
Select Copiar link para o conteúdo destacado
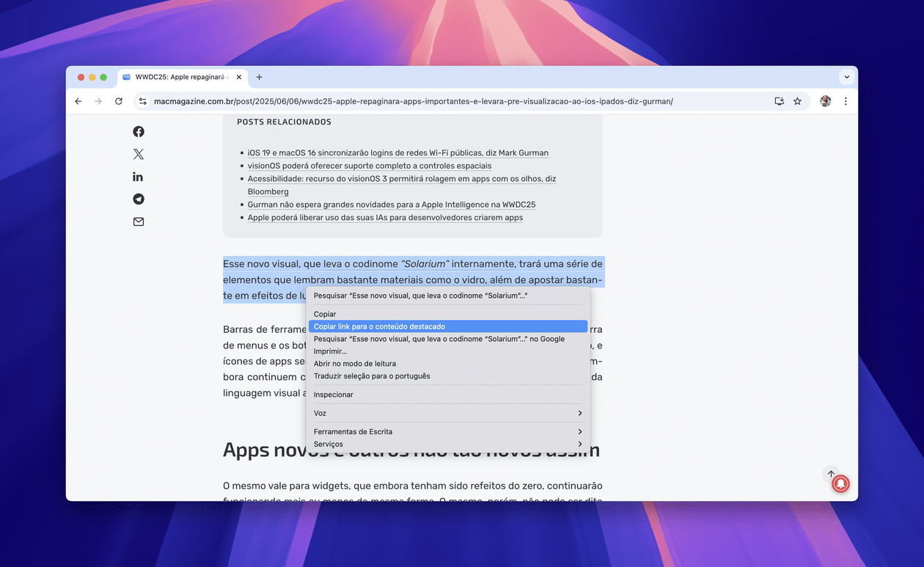[x=448, y=326]
